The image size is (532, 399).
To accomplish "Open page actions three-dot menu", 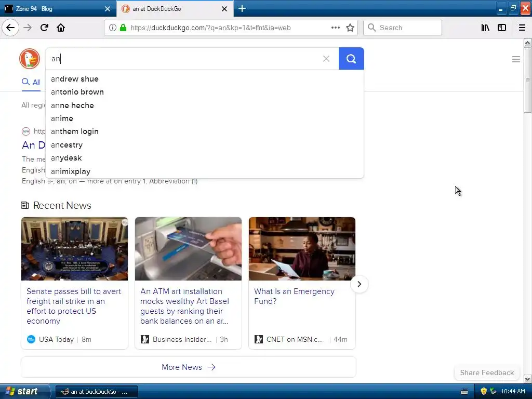I will [x=335, y=28].
